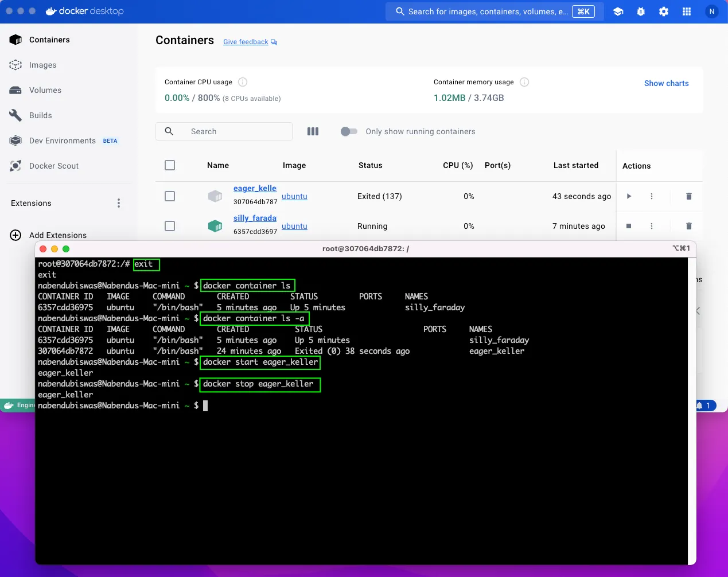Check the eager_keller row checkbox
Image resolution: width=728 pixels, height=577 pixels.
[x=170, y=196]
